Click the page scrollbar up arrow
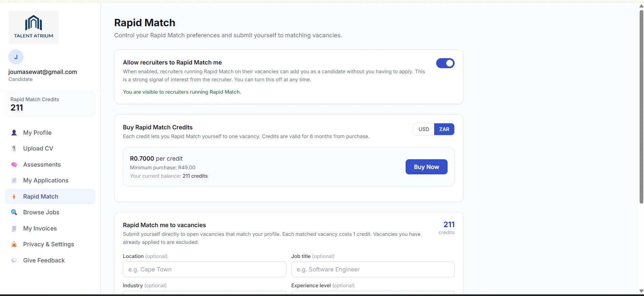644x296 pixels. (x=641, y=6)
